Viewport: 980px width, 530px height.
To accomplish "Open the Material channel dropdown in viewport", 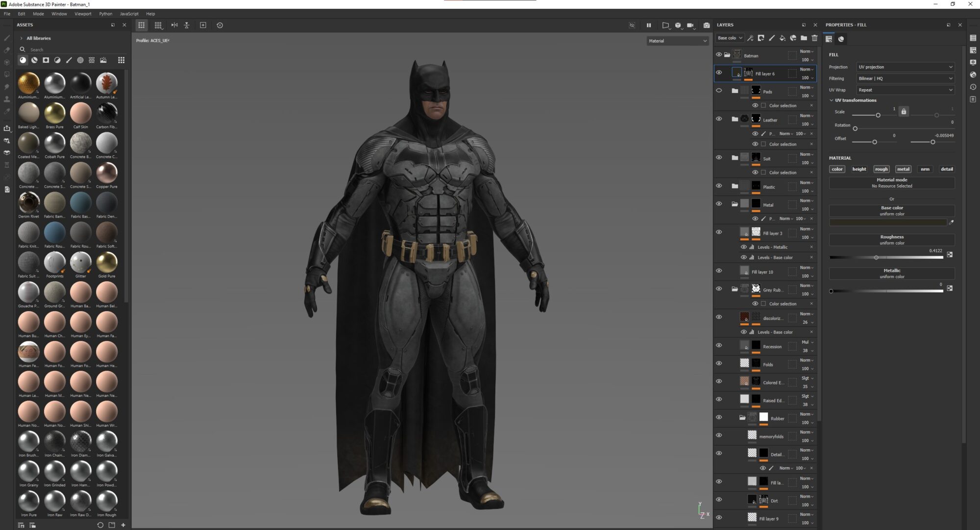I will click(677, 41).
